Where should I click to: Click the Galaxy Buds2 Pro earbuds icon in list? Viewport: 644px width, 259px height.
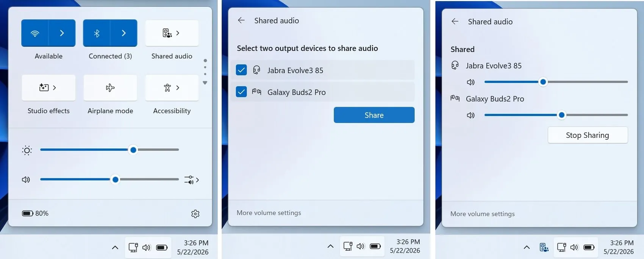click(x=256, y=92)
